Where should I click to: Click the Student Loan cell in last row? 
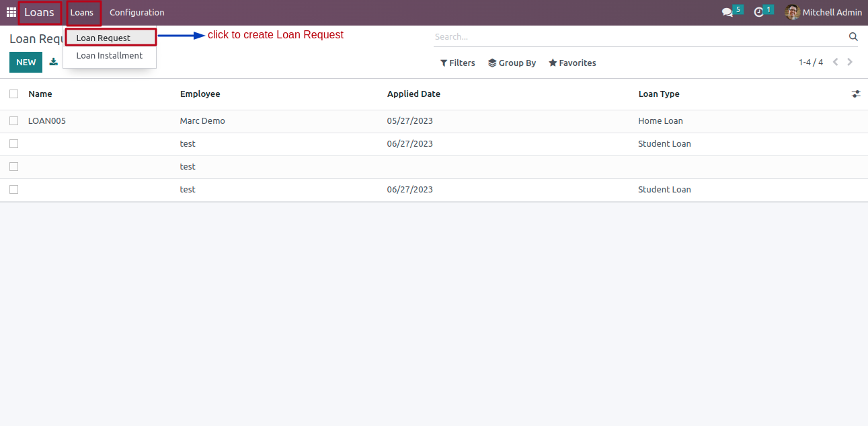coord(664,190)
